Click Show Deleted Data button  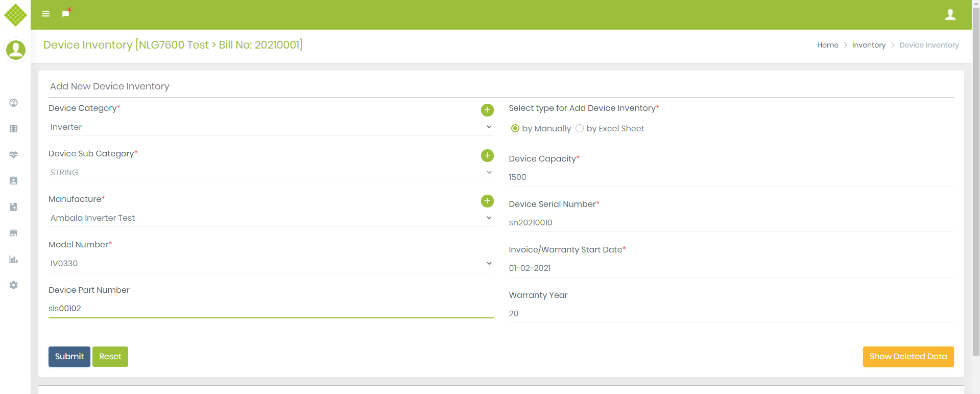pos(908,357)
